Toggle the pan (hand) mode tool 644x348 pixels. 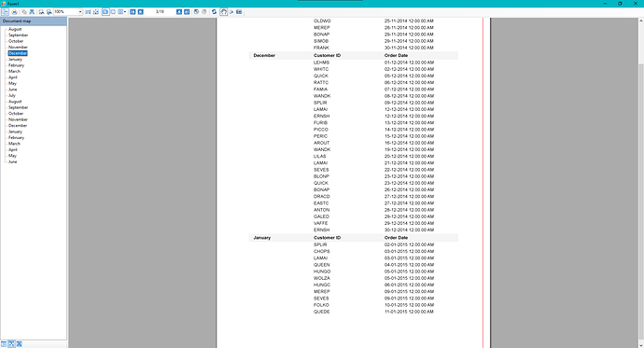[223, 12]
